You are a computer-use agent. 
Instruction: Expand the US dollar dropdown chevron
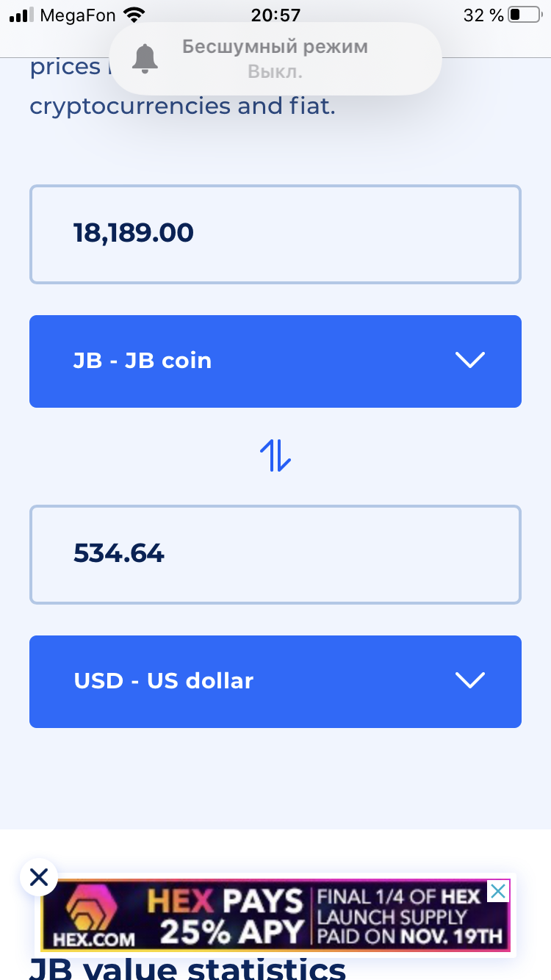[x=470, y=680]
